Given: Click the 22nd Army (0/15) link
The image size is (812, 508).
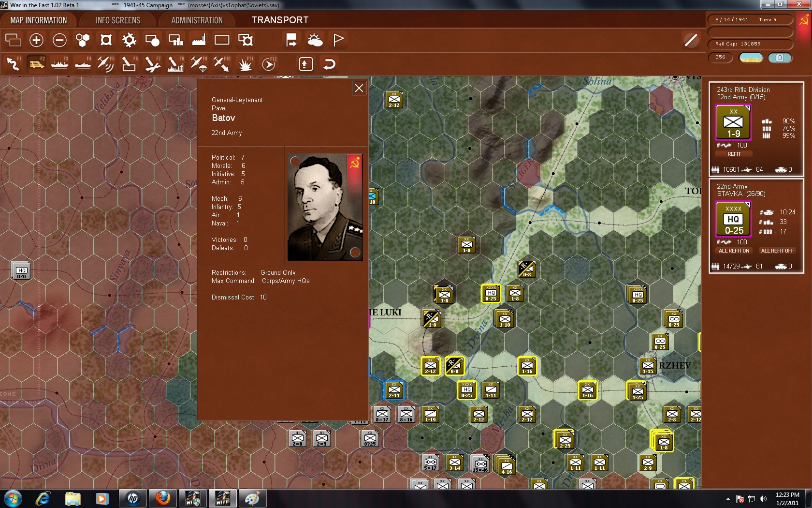Looking at the screenshot, I should coord(741,97).
